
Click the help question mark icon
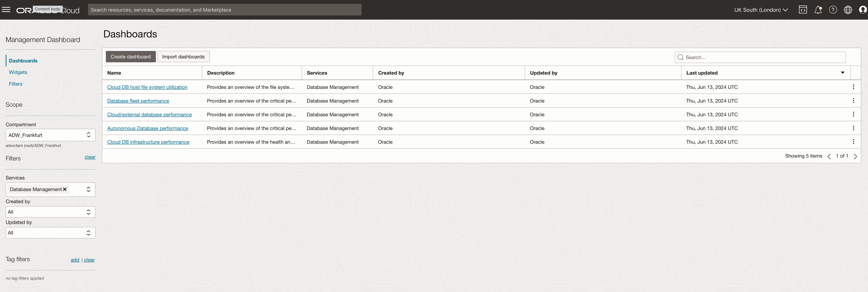point(833,10)
